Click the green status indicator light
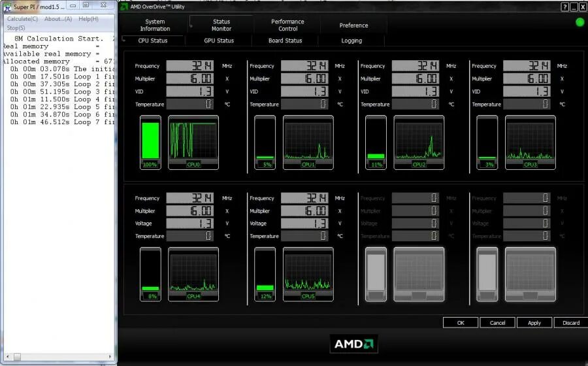Screen dimensions: 588x366 580,22
